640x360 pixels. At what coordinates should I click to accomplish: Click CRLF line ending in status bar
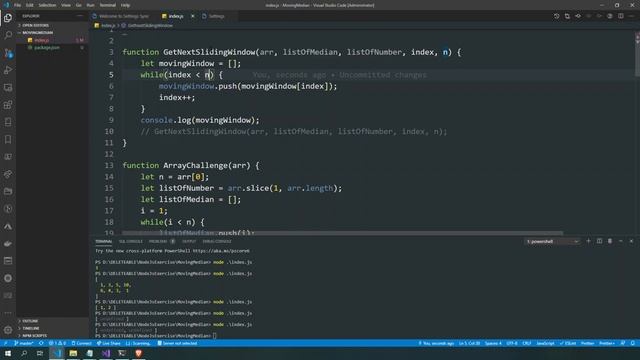coord(527,343)
